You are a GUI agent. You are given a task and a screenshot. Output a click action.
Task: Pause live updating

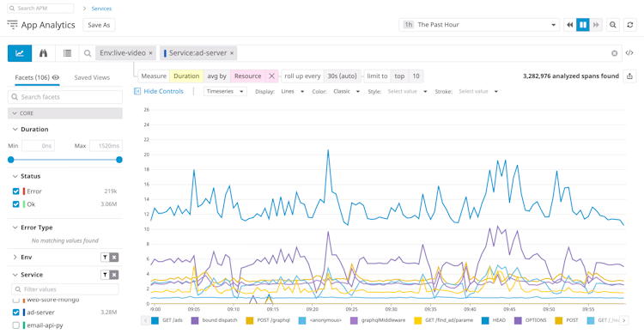coord(583,25)
